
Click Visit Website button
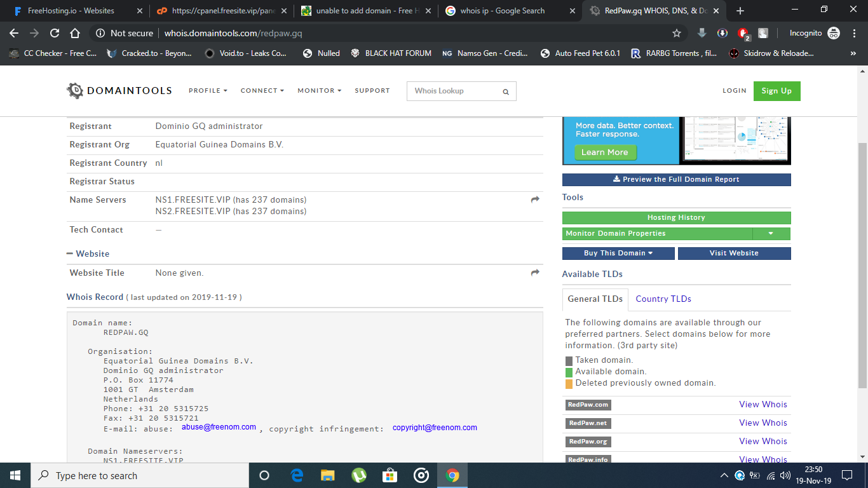[x=735, y=253]
